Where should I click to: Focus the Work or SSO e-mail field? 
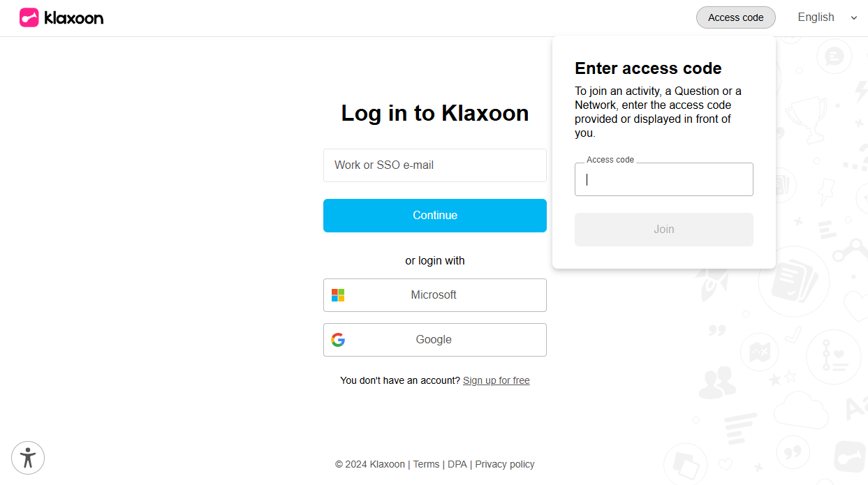coord(434,165)
